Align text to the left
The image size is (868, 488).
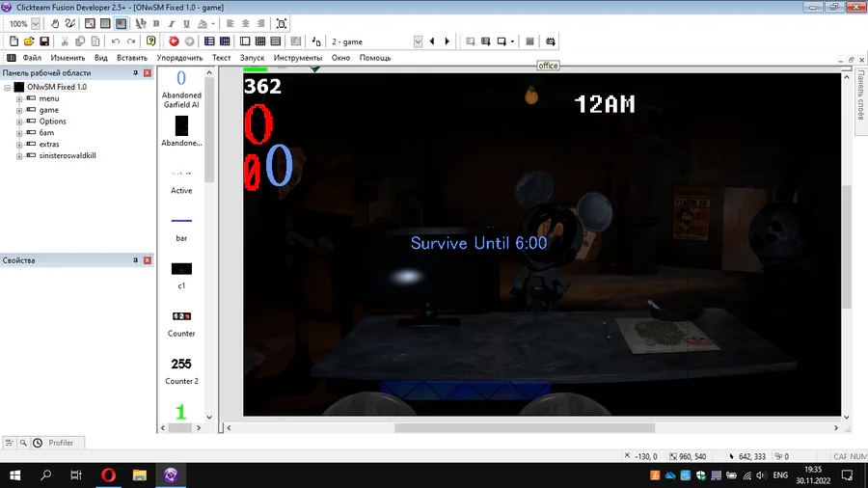coord(231,24)
